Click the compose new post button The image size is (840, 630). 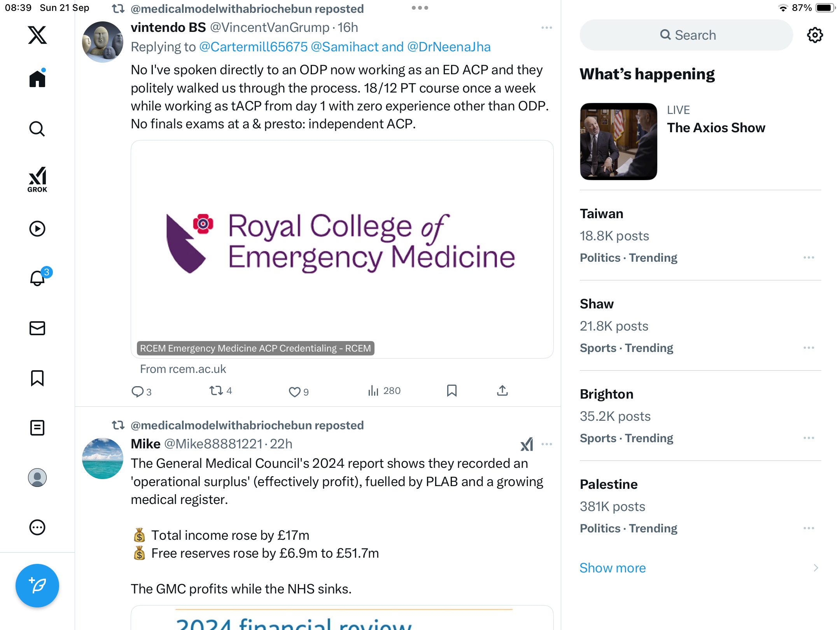[x=37, y=585]
